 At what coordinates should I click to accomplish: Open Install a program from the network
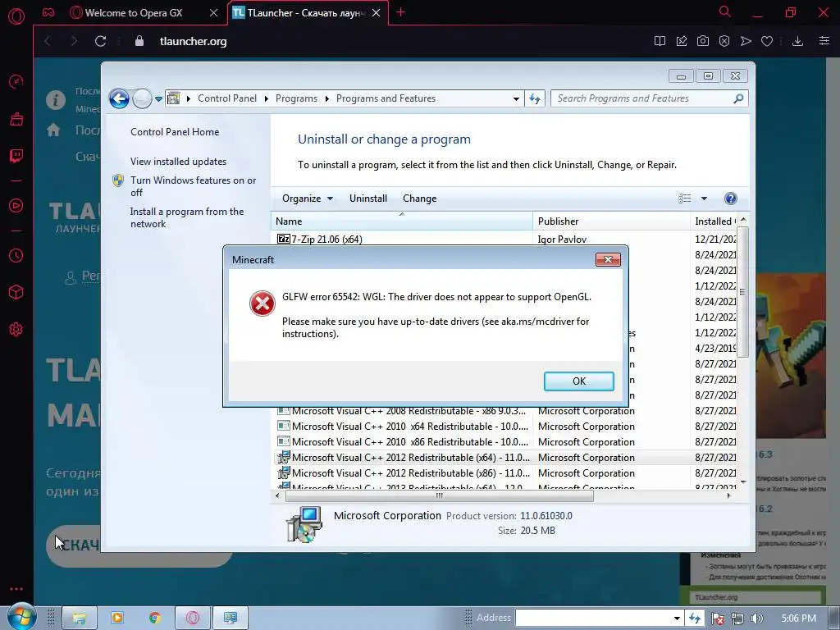coord(186,217)
